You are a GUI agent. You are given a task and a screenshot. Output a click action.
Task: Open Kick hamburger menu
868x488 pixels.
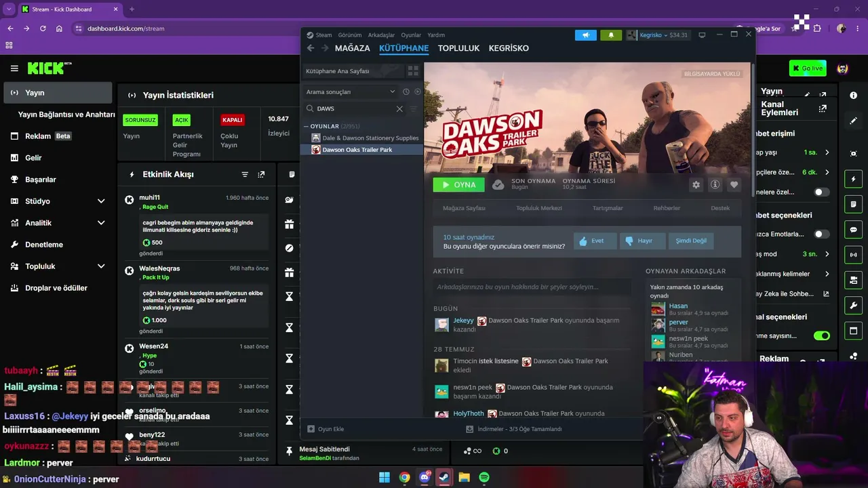[14, 68]
